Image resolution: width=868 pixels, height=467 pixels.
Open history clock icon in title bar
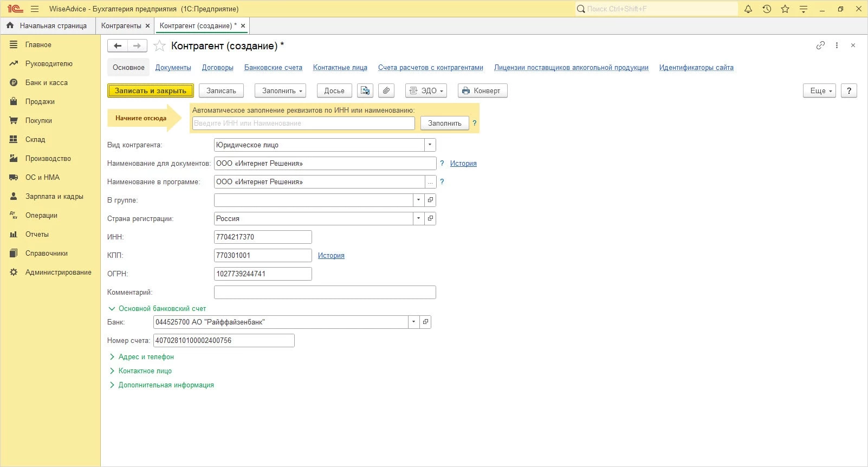click(x=767, y=9)
